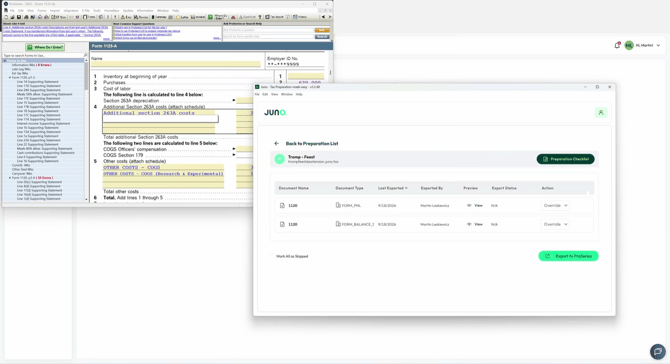The height and width of the screenshot is (364, 670).
Task: Click the EF Now toolbar button
Action: (59, 17)
